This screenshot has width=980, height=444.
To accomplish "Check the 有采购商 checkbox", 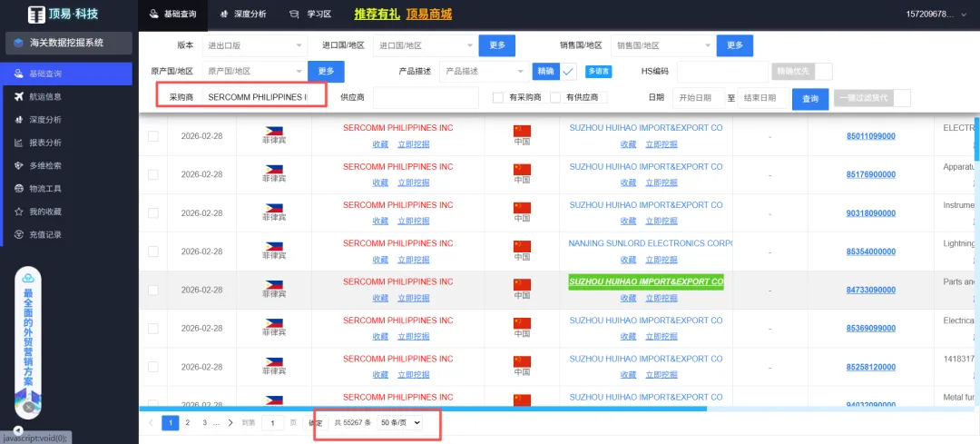I will tap(498, 97).
